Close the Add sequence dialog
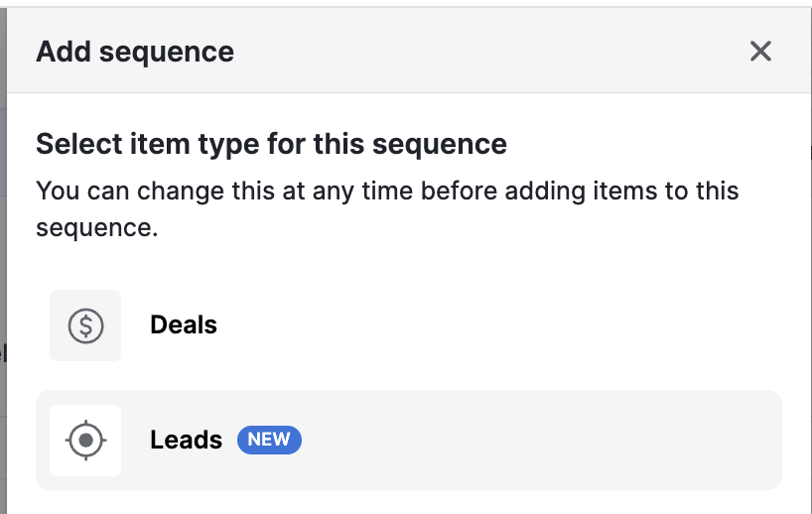 (x=760, y=52)
